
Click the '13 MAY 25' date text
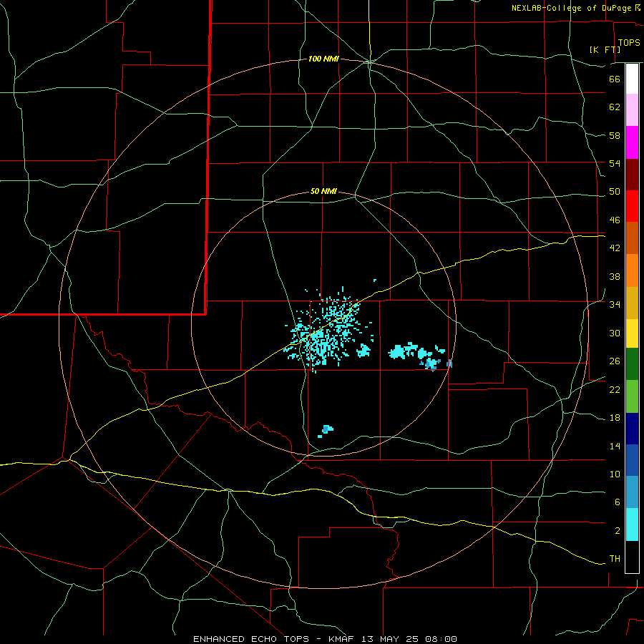391,639
